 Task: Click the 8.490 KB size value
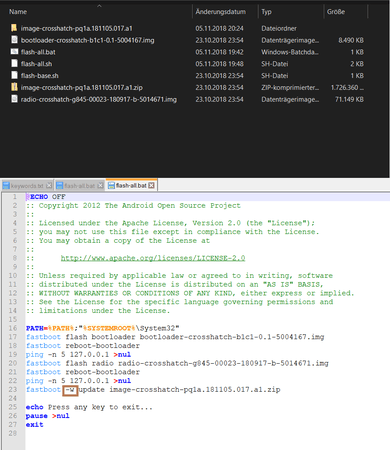point(351,40)
